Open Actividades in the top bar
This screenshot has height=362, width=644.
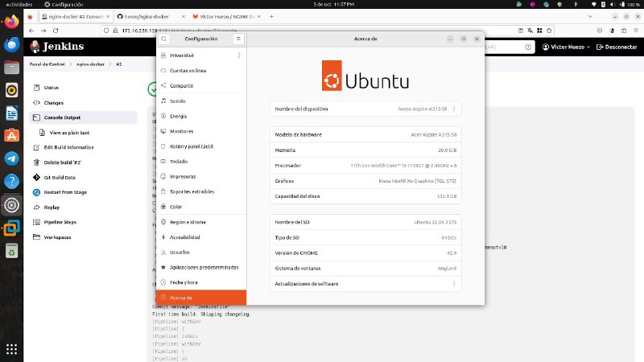coord(19,4)
